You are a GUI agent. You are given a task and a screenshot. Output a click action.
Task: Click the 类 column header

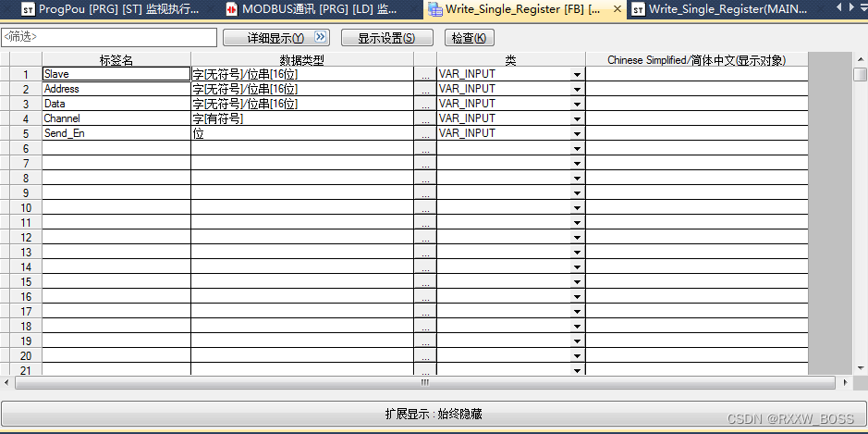511,59
